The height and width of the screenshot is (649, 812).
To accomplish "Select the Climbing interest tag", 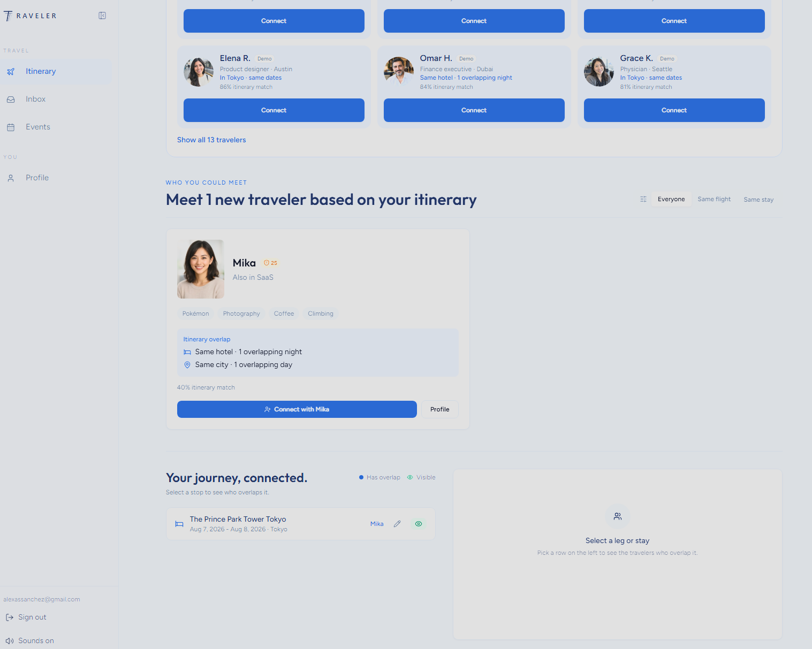I will pos(321,314).
